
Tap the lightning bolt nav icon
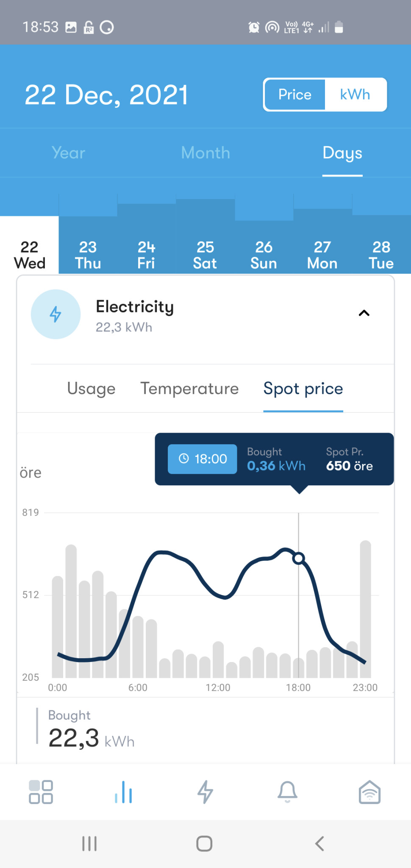pyautogui.click(x=205, y=792)
